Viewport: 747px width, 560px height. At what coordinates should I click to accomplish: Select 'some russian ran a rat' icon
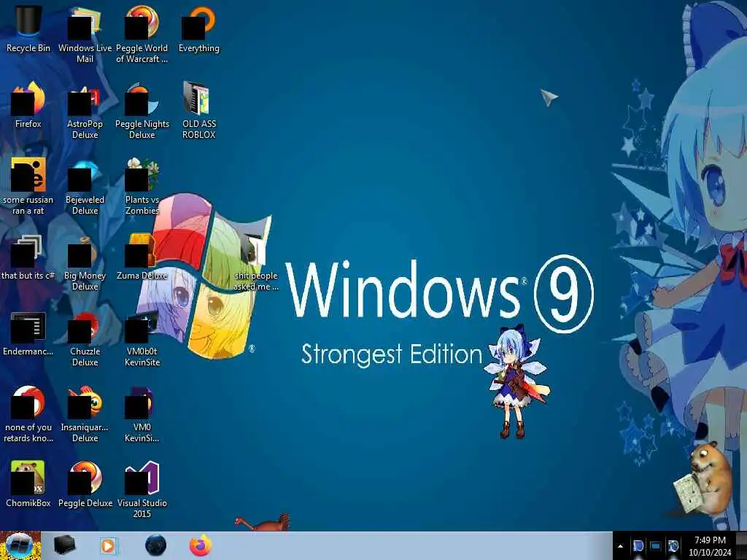[28, 186]
